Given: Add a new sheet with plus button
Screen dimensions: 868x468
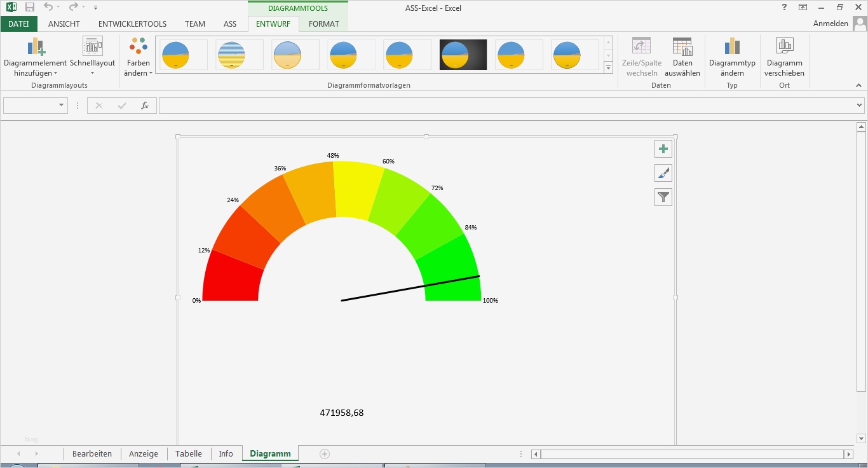Looking at the screenshot, I should tap(325, 454).
